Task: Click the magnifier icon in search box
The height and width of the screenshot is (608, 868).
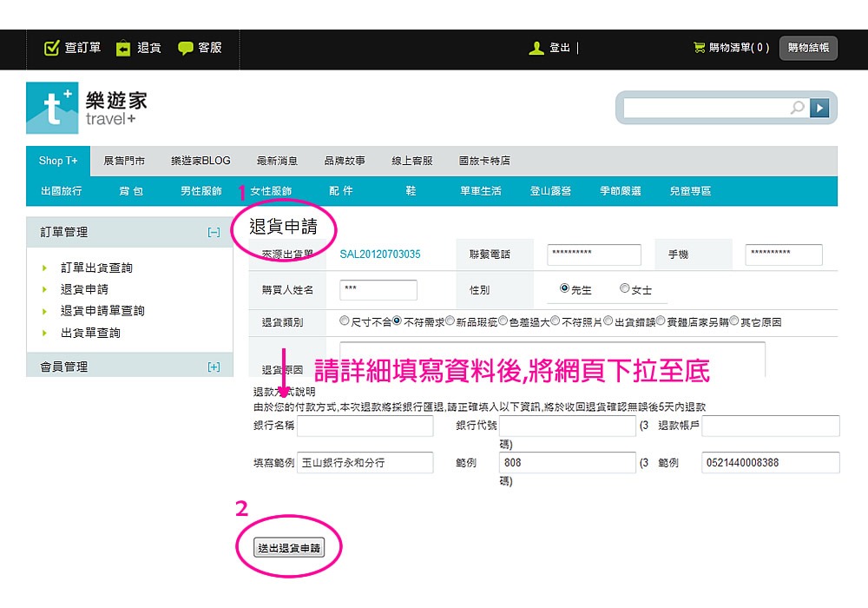Action: coord(797,108)
